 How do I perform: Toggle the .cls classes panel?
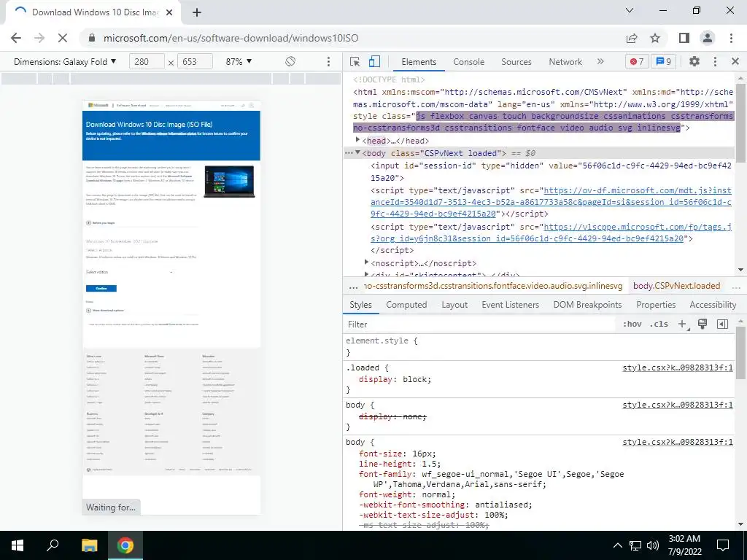(659, 324)
